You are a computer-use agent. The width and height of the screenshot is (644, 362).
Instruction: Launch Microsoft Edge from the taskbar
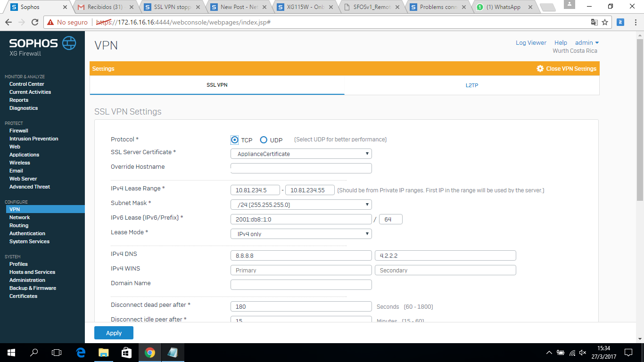81,352
